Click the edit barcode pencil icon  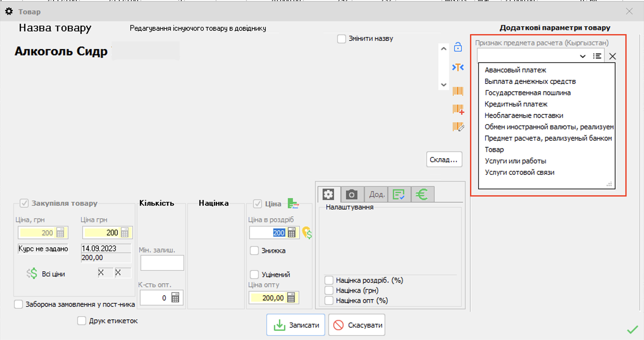[458, 127]
